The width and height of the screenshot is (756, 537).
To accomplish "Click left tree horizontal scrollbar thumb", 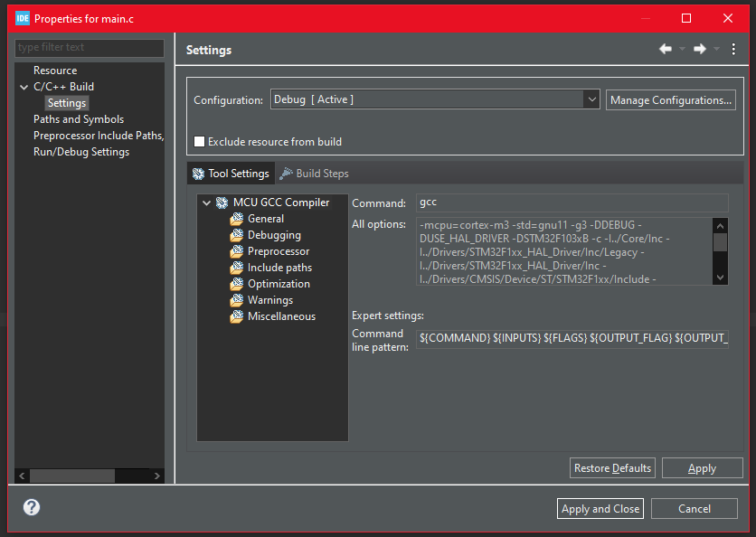I will tap(72, 476).
